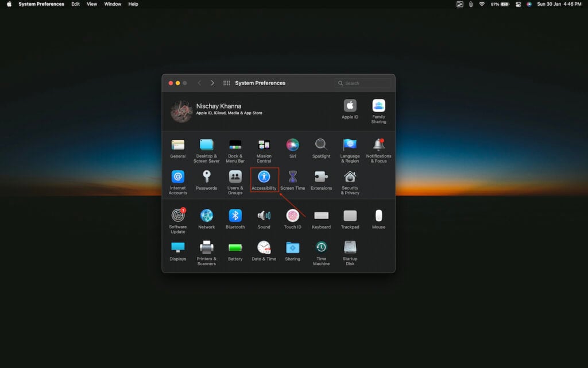Go forward with the right chevron
Screen dimensions: 588x368
212,83
